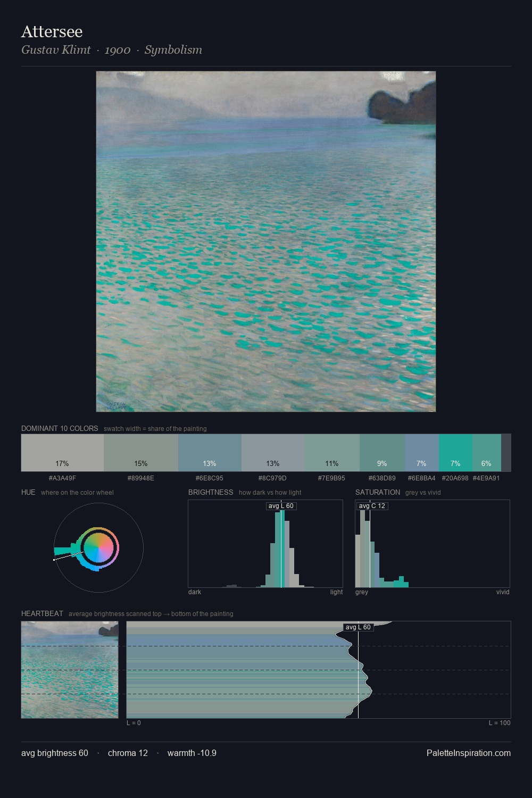Open the small Heartbeat painting thumbnail
This screenshot has height=798, width=532.
(x=70, y=670)
